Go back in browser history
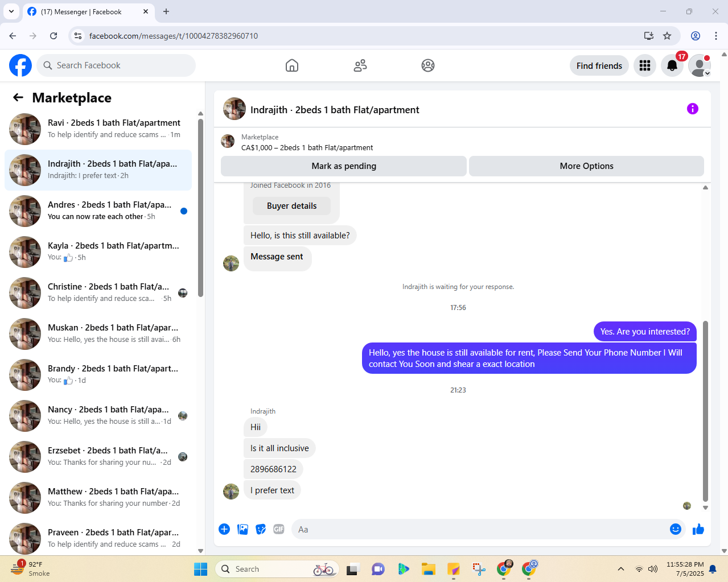This screenshot has height=582, width=728. click(13, 36)
